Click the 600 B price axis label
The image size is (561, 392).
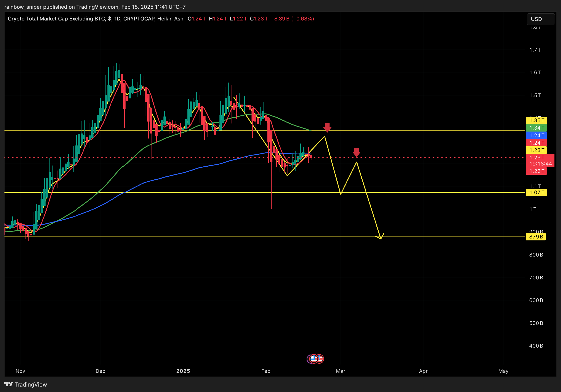pyautogui.click(x=536, y=300)
